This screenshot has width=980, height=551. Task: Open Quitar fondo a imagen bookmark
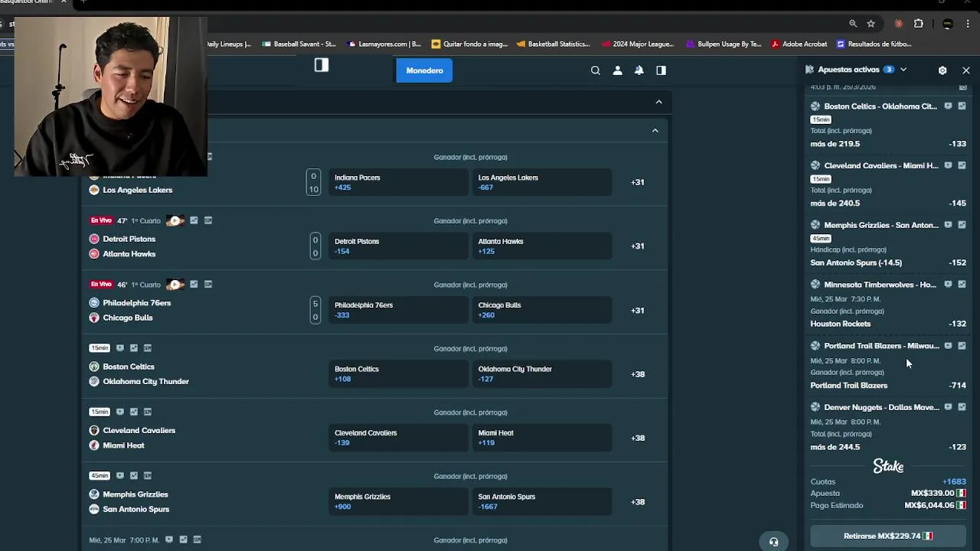pyautogui.click(x=469, y=44)
